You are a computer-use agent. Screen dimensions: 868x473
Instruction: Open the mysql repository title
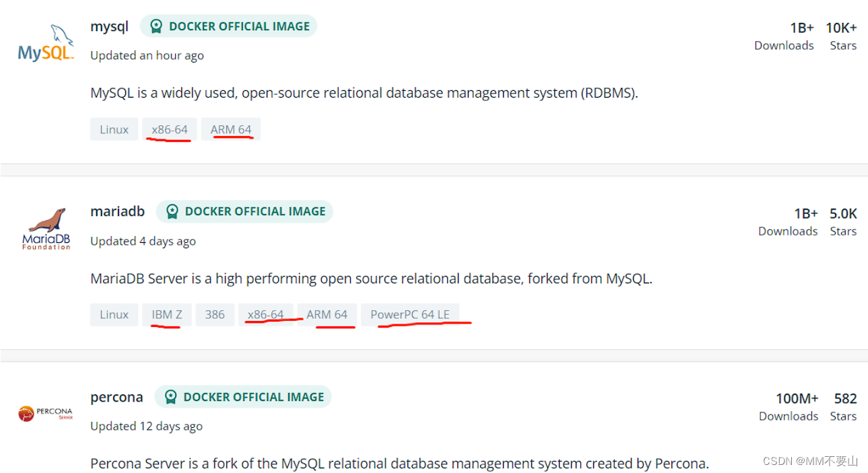109,27
